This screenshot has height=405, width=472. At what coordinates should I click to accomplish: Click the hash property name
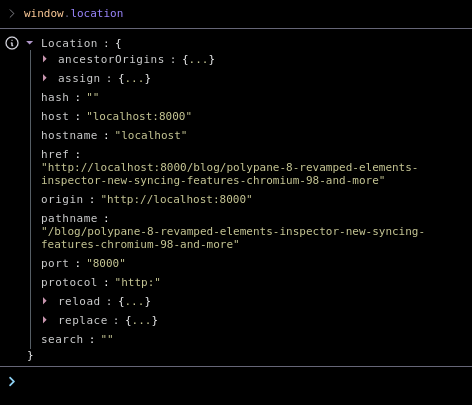55,97
